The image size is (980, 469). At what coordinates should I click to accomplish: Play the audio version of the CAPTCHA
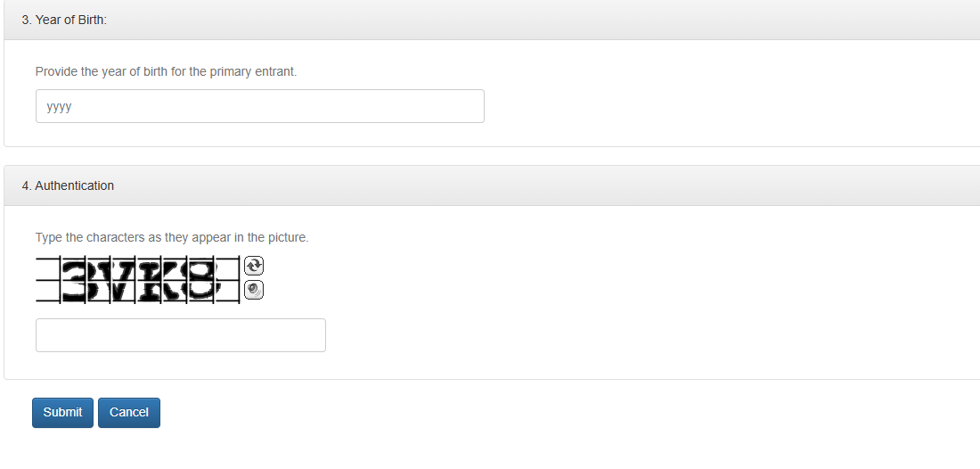coord(254,290)
